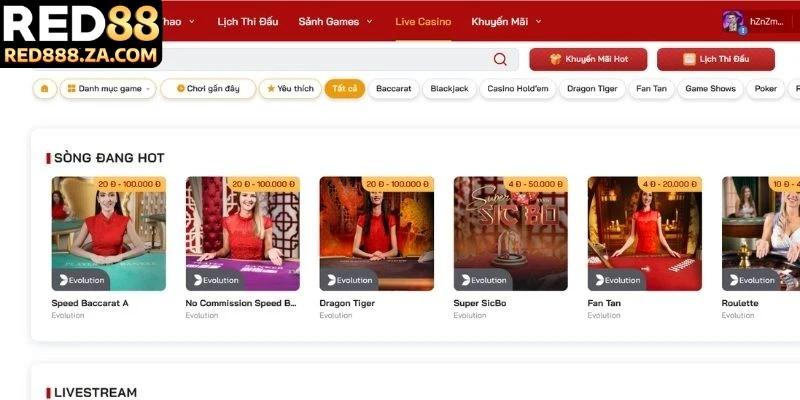Click the star icon in Yêu thích
Image resolution: width=800 pixels, height=400 pixels.
(x=271, y=88)
